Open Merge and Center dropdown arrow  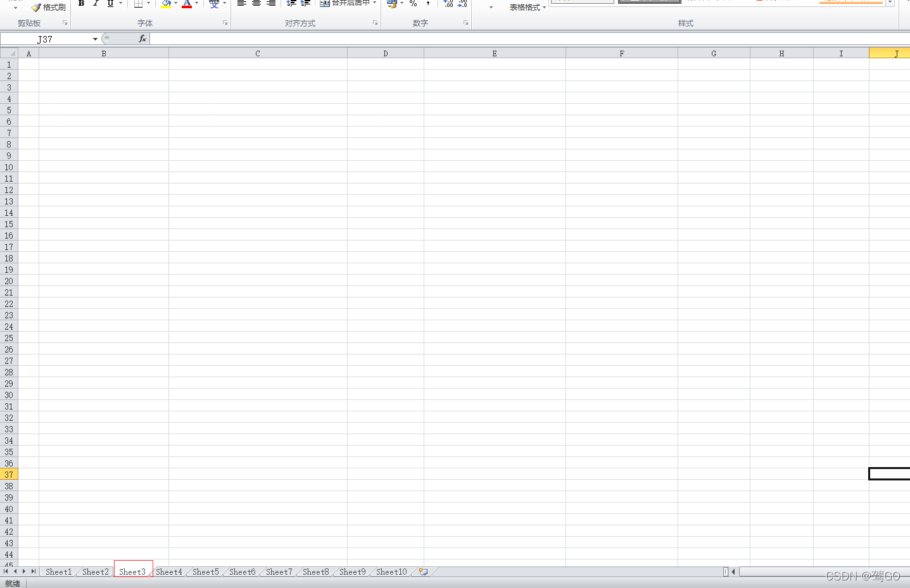(375, 3)
